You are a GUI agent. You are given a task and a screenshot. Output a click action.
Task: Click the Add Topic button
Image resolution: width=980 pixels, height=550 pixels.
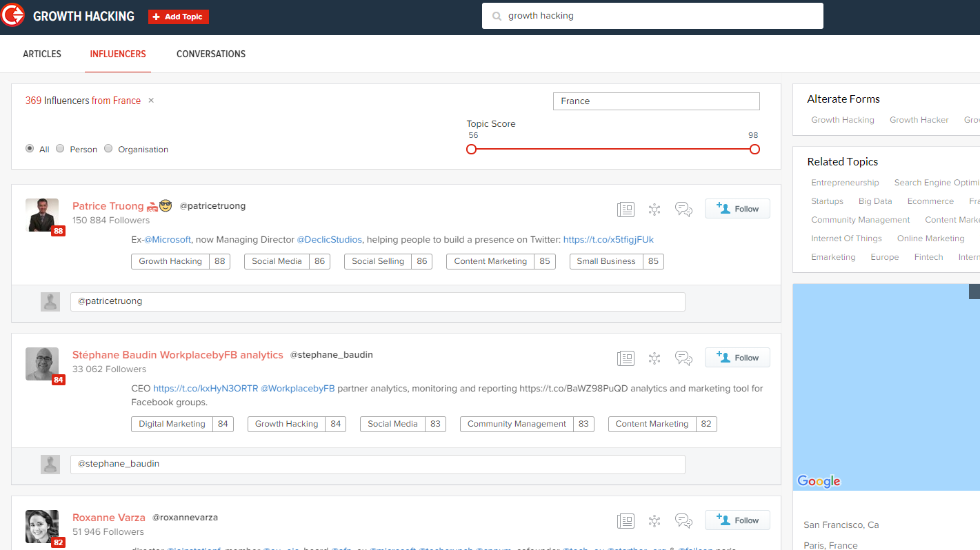click(179, 17)
